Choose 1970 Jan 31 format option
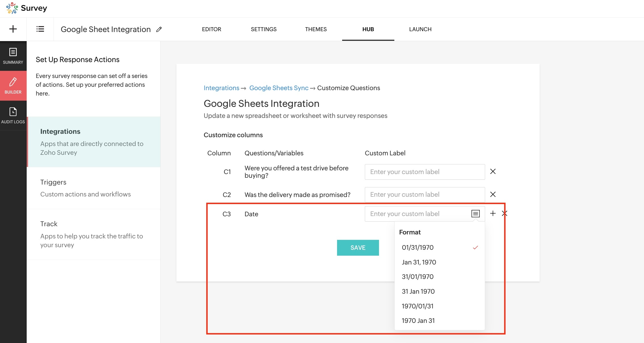 [x=418, y=321]
